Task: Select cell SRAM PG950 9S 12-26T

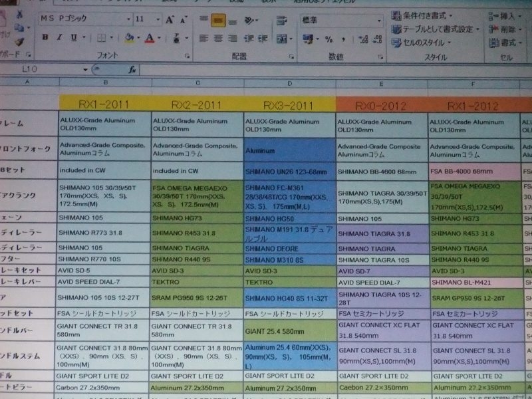Action: coord(196,297)
